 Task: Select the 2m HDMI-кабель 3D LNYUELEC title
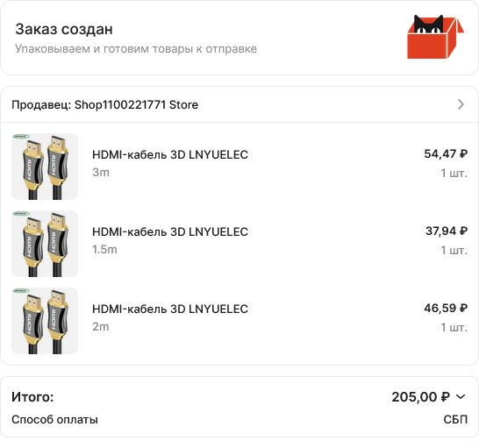[170, 309]
